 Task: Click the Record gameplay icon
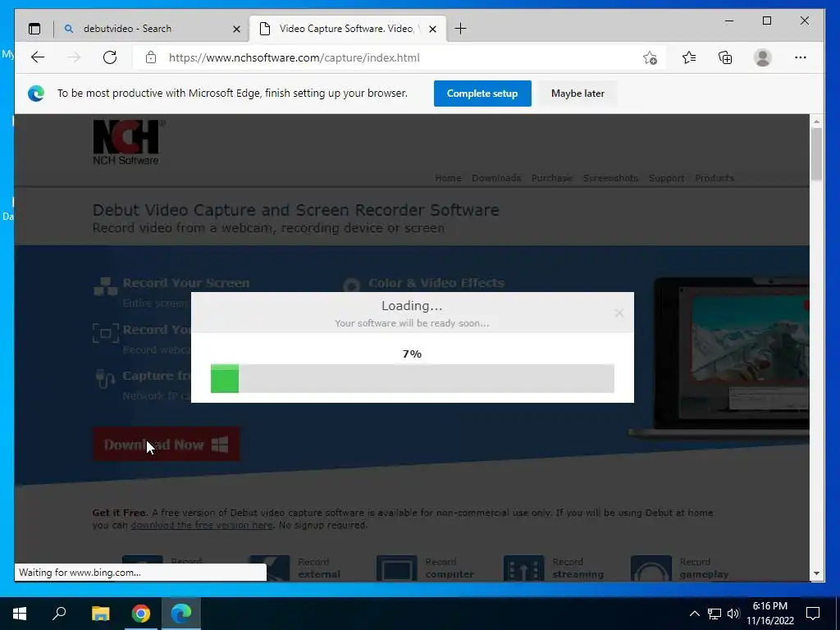651,568
